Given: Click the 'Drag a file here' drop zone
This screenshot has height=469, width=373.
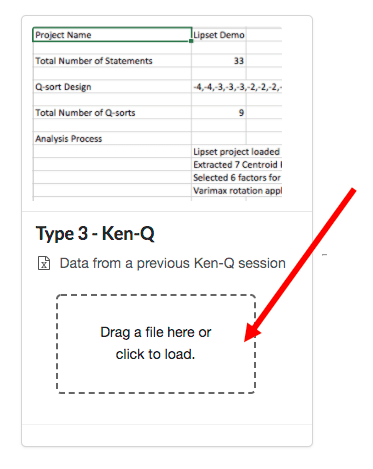Looking at the screenshot, I should click(156, 344).
